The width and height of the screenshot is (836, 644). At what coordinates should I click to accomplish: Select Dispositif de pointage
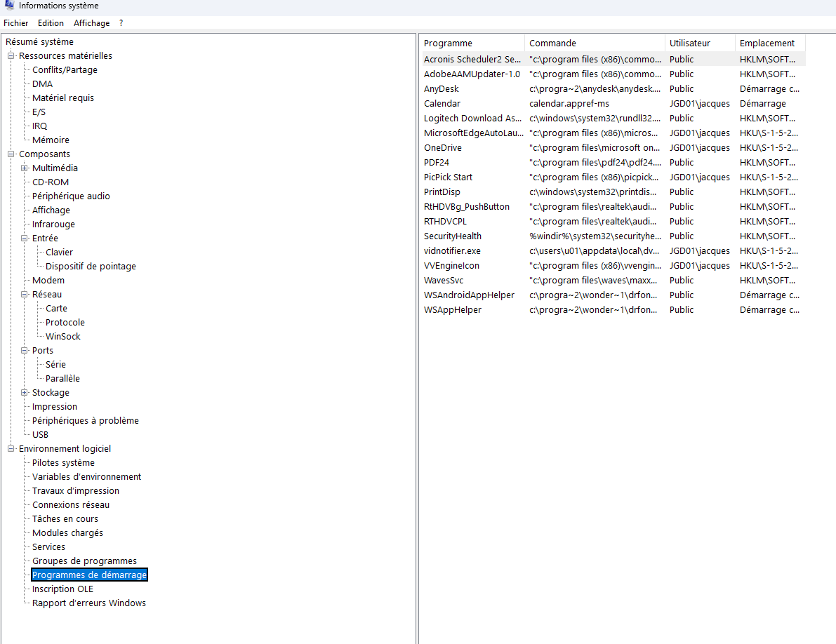point(91,266)
